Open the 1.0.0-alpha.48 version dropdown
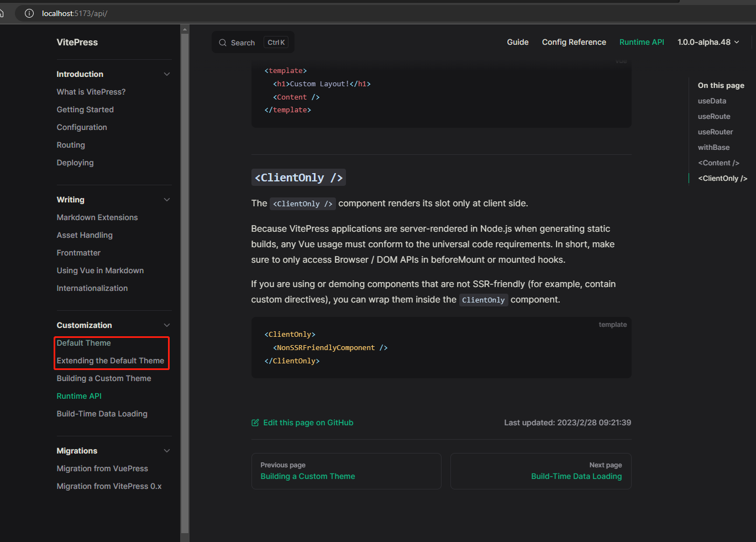Image resolution: width=756 pixels, height=542 pixels. [708, 42]
